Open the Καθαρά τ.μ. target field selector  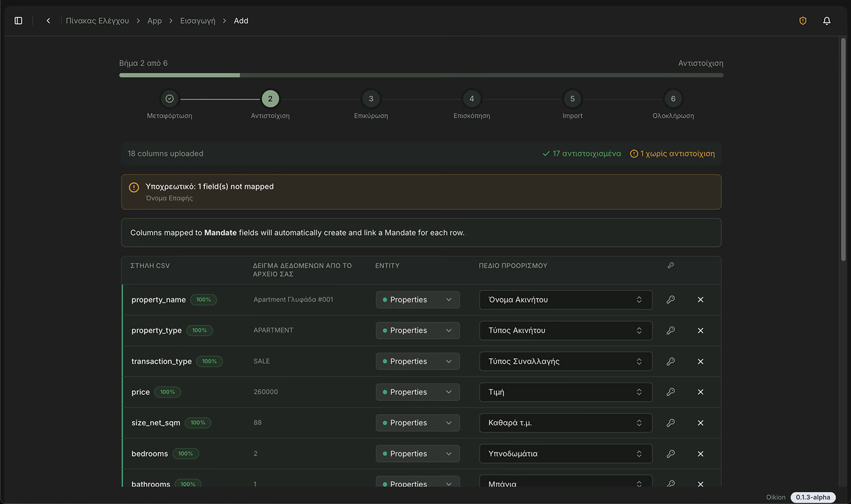tap(566, 423)
